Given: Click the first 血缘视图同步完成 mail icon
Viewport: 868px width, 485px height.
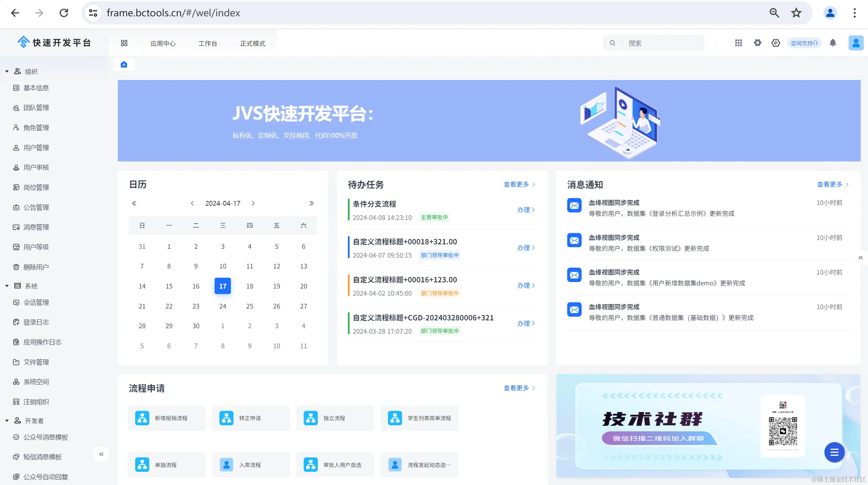Looking at the screenshot, I should (x=574, y=205).
